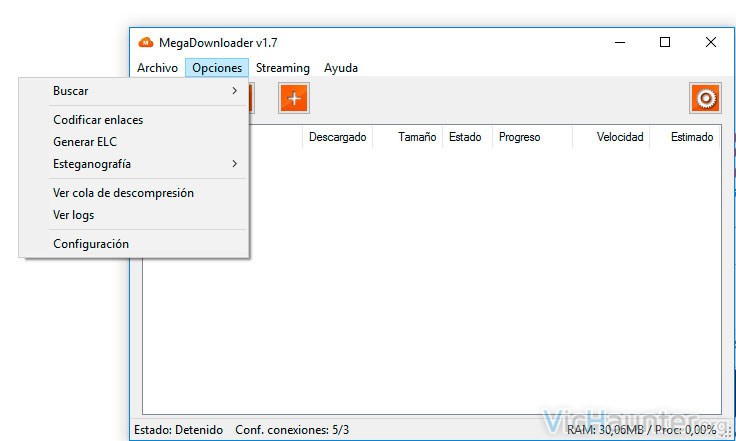The width and height of the screenshot is (736, 441).
Task: Choose Codificar enlaces
Action: pos(133,120)
